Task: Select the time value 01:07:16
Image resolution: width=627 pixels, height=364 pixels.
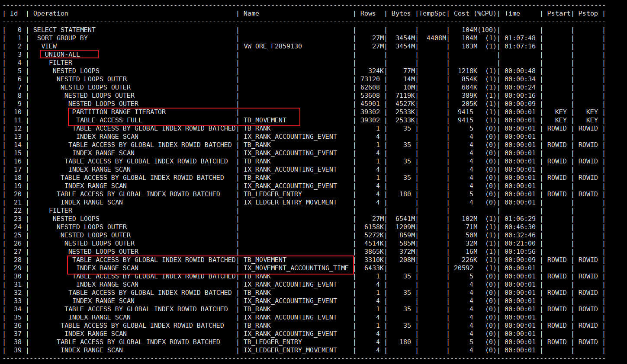Action: (x=520, y=46)
